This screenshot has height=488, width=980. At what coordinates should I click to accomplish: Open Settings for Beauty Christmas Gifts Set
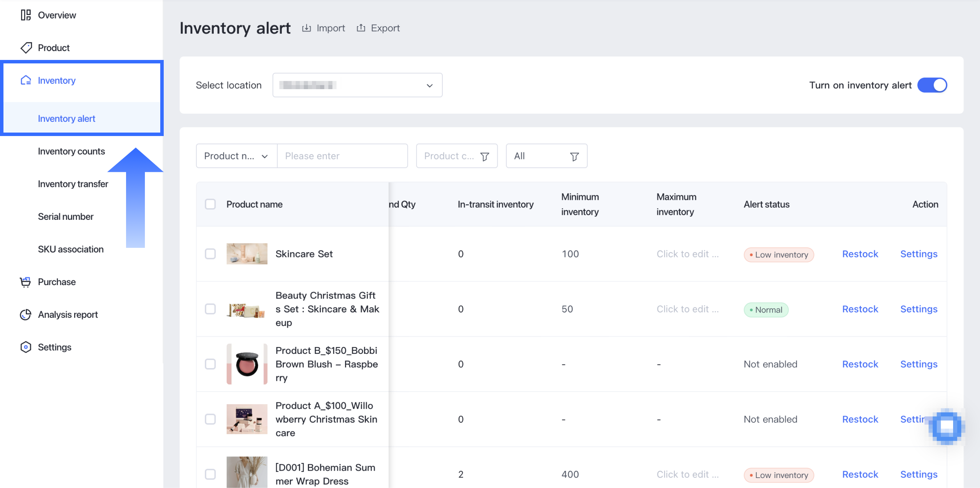pyautogui.click(x=919, y=309)
